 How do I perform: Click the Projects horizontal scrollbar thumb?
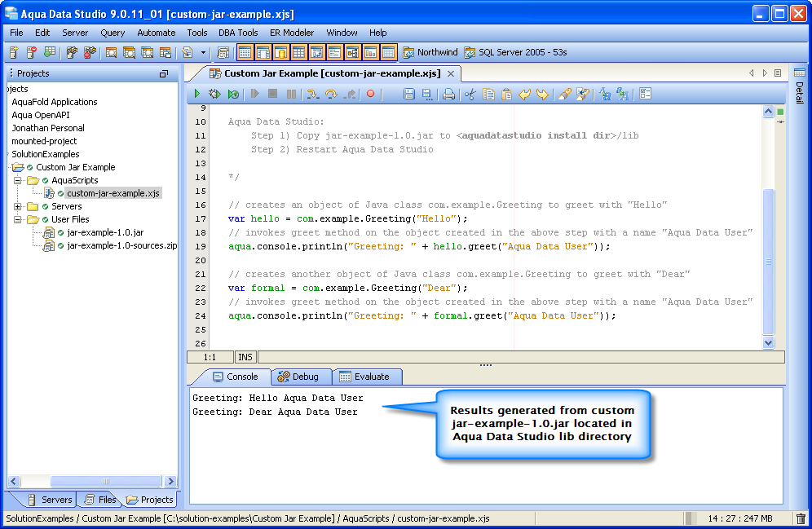pyautogui.click(x=106, y=482)
